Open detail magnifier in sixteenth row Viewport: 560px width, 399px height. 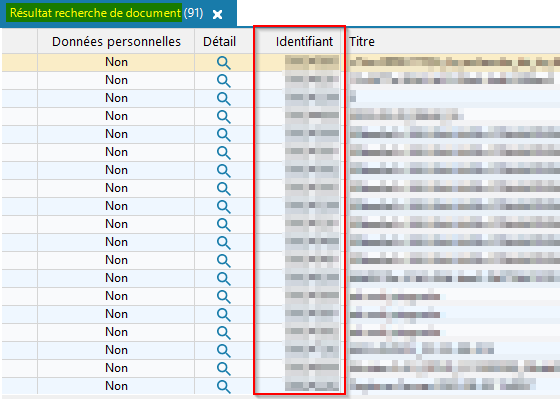pyautogui.click(x=224, y=333)
